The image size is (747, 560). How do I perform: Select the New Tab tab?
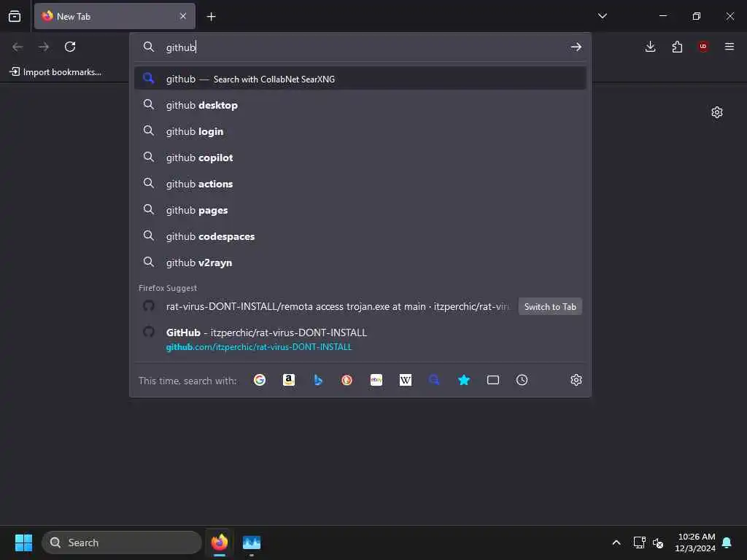pos(115,16)
